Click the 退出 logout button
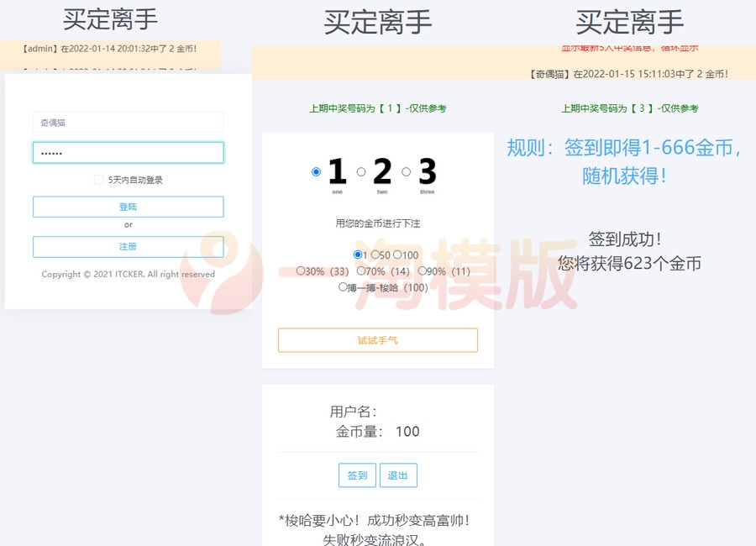 pos(398,475)
